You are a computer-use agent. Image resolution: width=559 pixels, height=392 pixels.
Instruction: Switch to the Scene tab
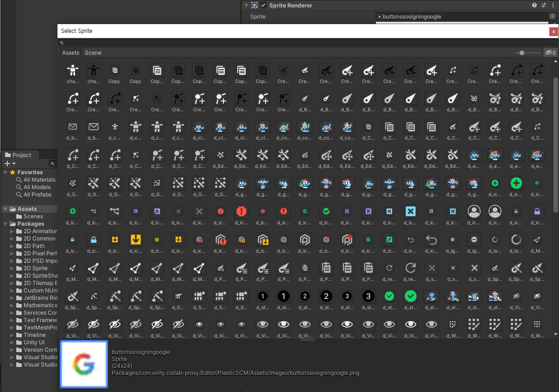(x=93, y=52)
